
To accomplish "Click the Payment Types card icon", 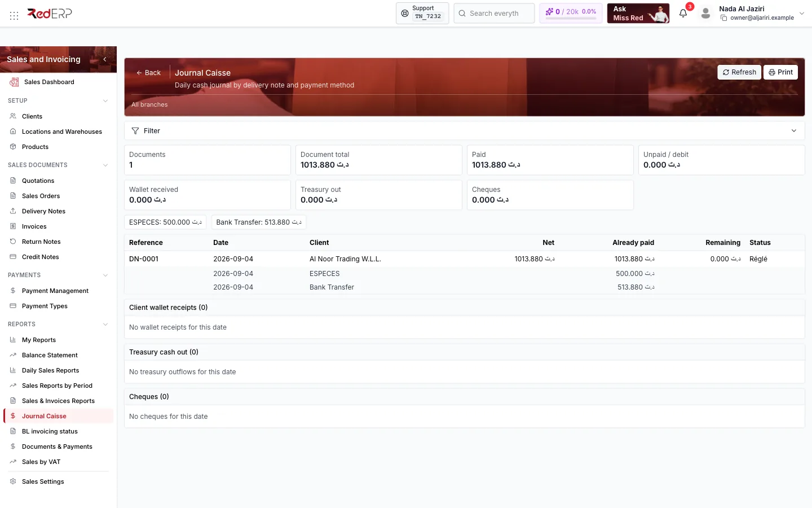I will (x=13, y=306).
